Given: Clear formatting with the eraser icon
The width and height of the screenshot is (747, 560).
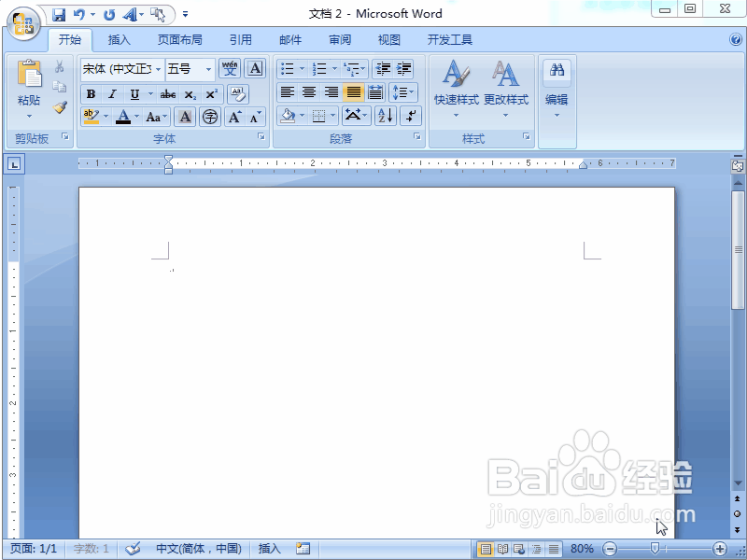Looking at the screenshot, I should 236,93.
